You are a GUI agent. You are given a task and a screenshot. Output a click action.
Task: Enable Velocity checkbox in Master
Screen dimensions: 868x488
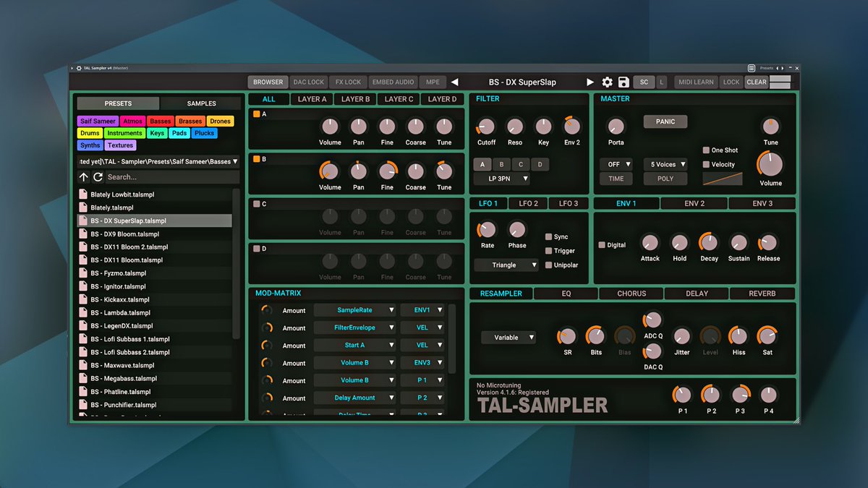[706, 164]
